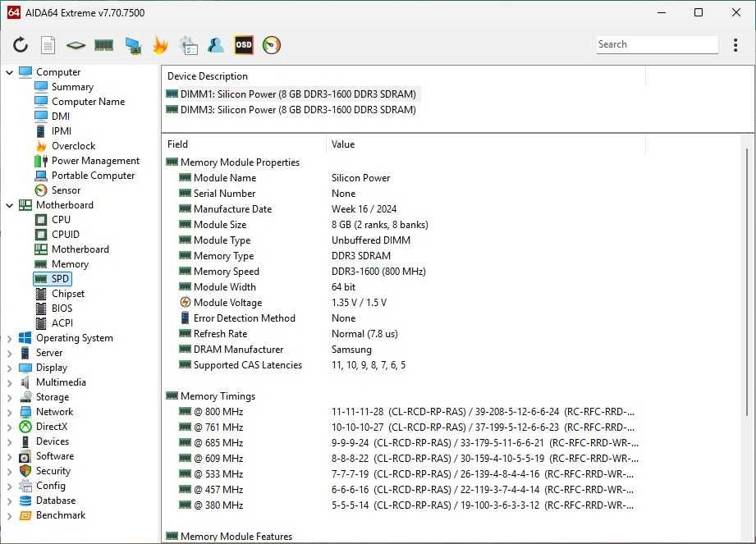This screenshot has width=756, height=544.
Task: Click the user profile toolbar icon
Action: click(x=216, y=45)
